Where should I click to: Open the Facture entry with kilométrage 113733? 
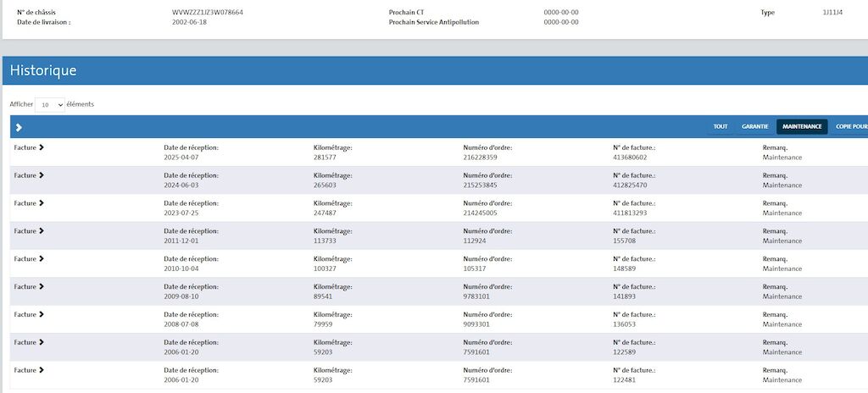pyautogui.click(x=29, y=230)
